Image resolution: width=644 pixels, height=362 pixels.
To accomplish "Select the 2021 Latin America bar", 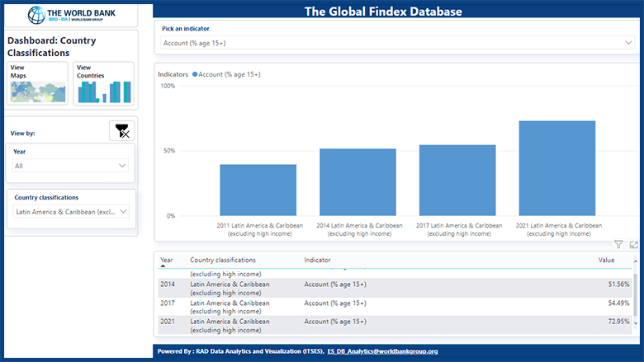I will pos(557,168).
